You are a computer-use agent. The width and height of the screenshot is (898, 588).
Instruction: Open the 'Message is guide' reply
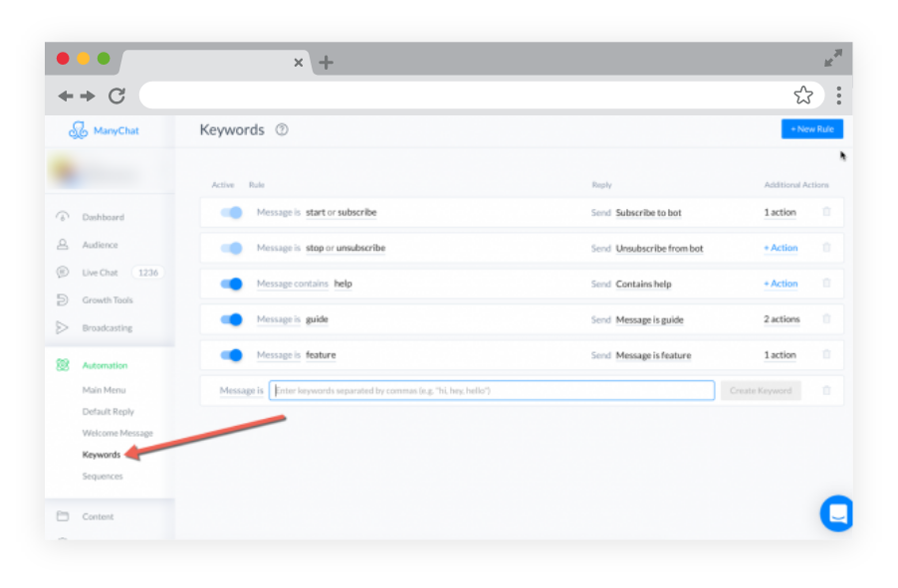pyautogui.click(x=649, y=319)
